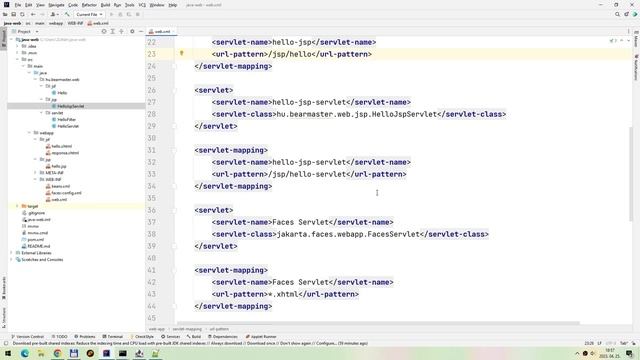Viewport: 640px width, 360px height.
Task: Open the Terminal tool window
Action: click(113, 337)
